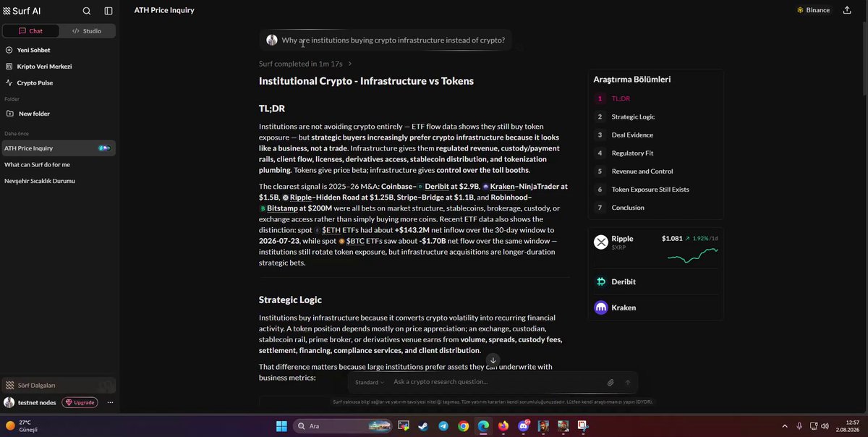The image size is (868, 437).
Task: Open the account more-options menu
Action: (x=110, y=402)
